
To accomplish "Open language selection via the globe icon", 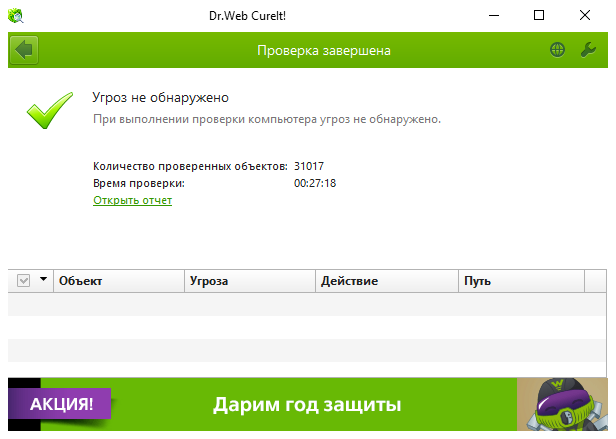I will [557, 50].
